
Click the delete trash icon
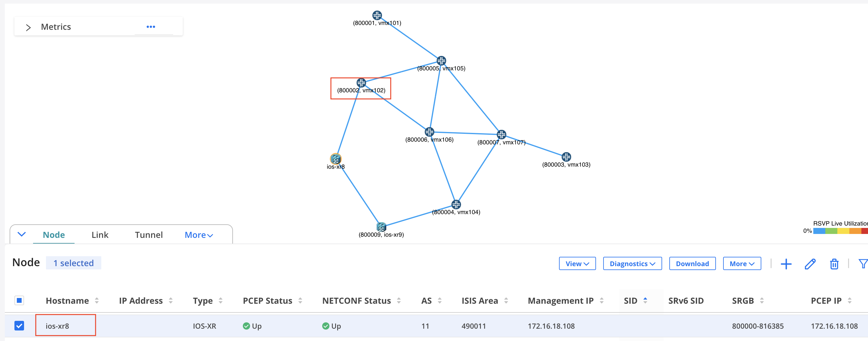pyautogui.click(x=834, y=264)
